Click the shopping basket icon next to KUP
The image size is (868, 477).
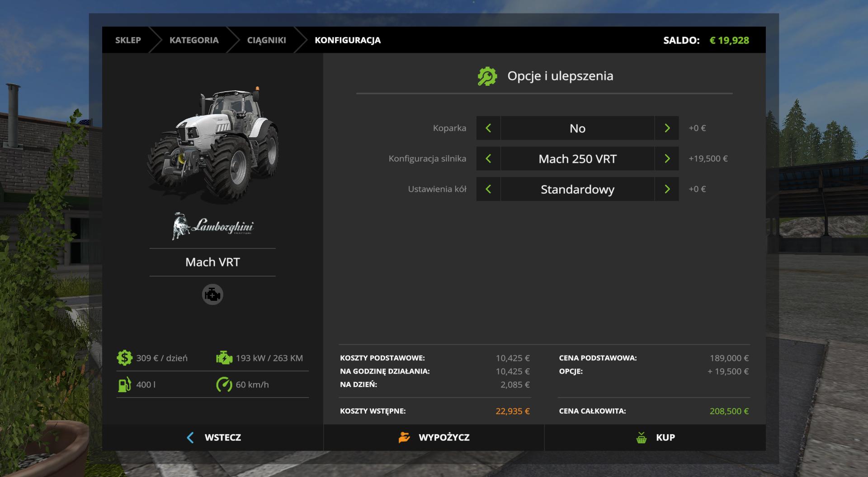(642, 437)
